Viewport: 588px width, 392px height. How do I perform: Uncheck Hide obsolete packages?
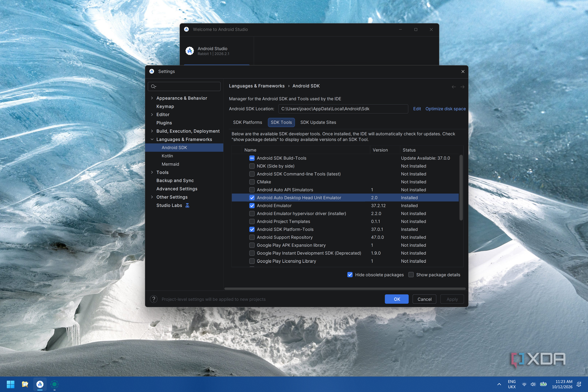350,275
